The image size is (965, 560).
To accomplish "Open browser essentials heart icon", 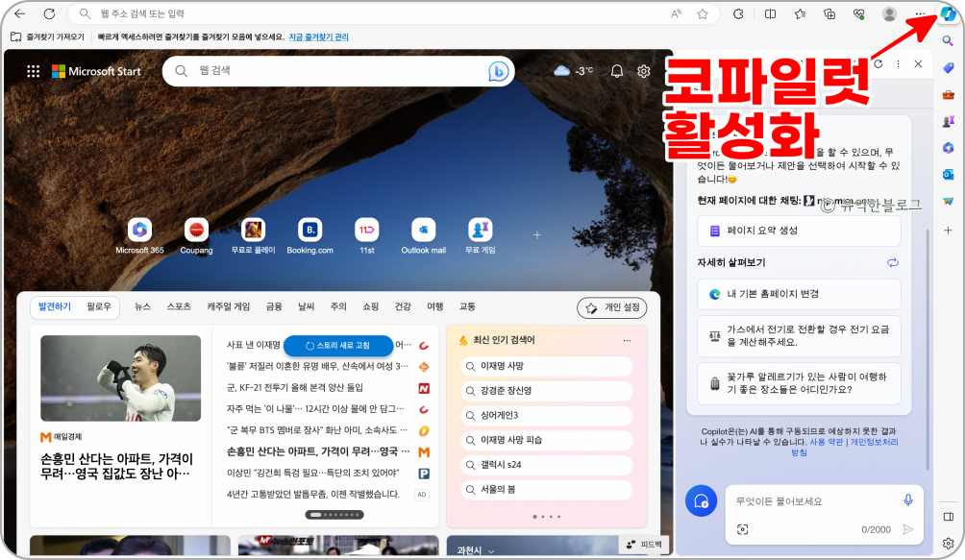I will (859, 13).
